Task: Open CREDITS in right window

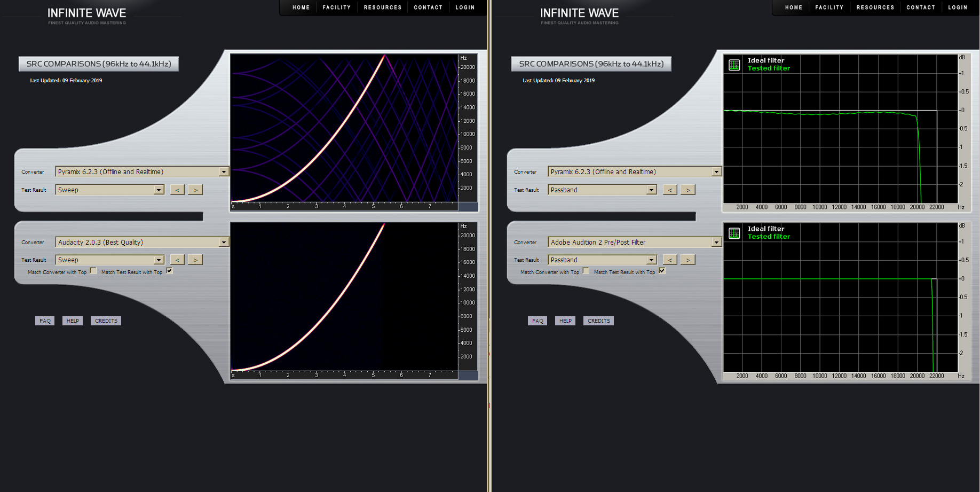Action: pos(598,321)
